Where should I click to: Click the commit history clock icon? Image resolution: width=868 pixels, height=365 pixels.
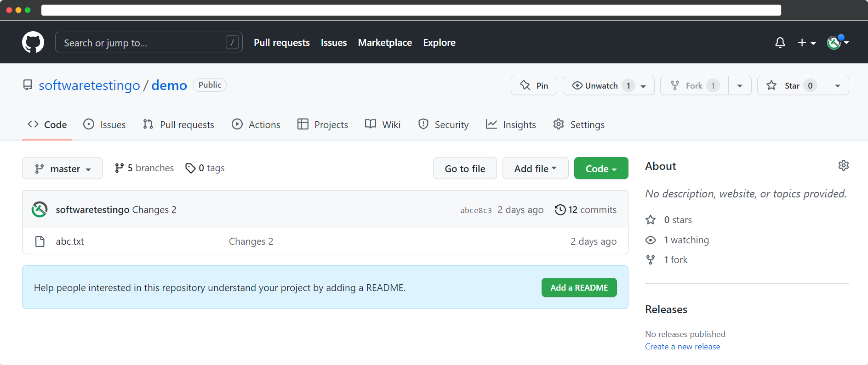tap(560, 210)
